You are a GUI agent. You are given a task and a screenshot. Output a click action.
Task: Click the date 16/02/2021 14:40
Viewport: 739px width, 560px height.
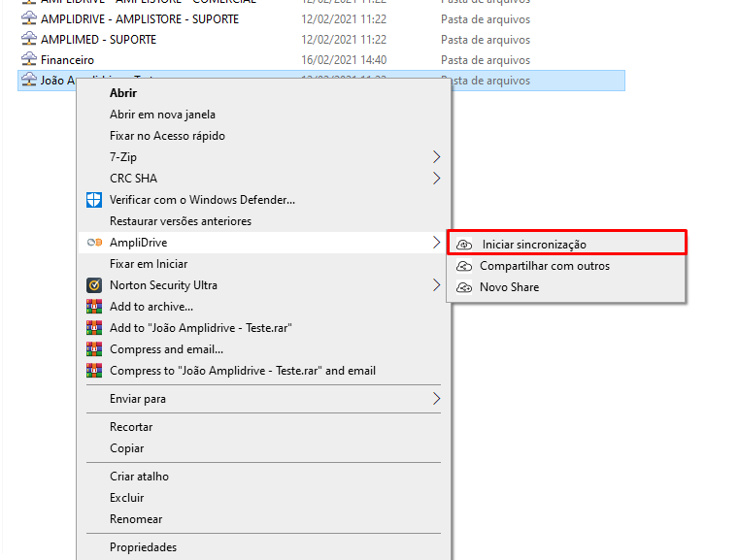344,60
